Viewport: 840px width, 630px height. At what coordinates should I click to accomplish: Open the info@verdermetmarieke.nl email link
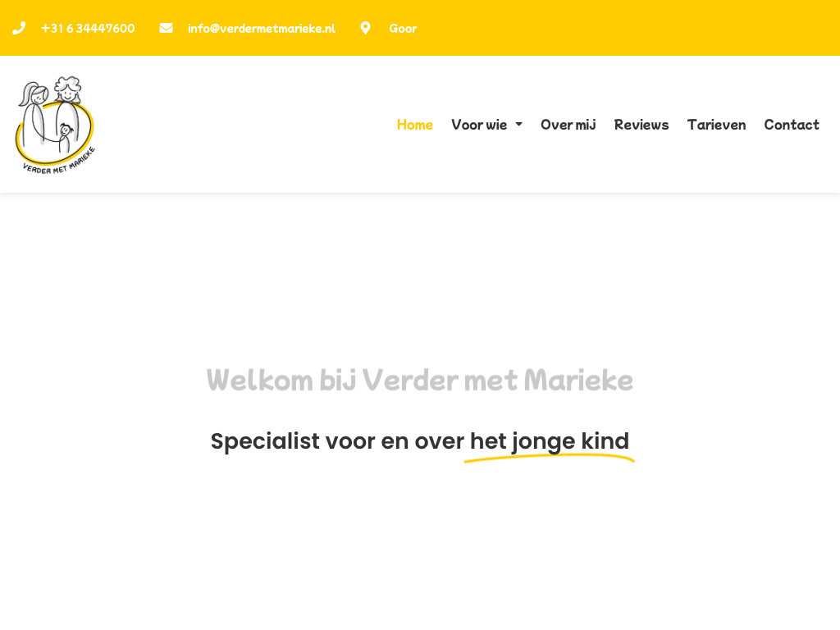261,29
